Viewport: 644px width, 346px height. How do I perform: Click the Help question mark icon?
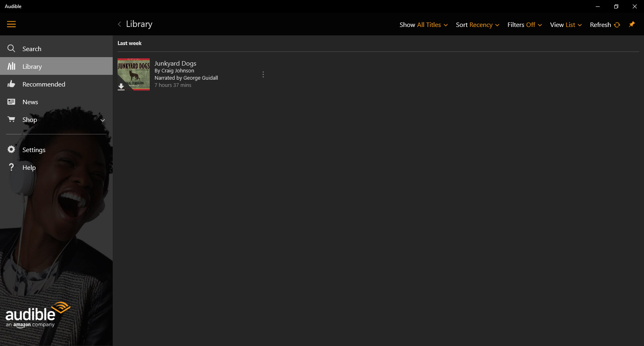(11, 167)
